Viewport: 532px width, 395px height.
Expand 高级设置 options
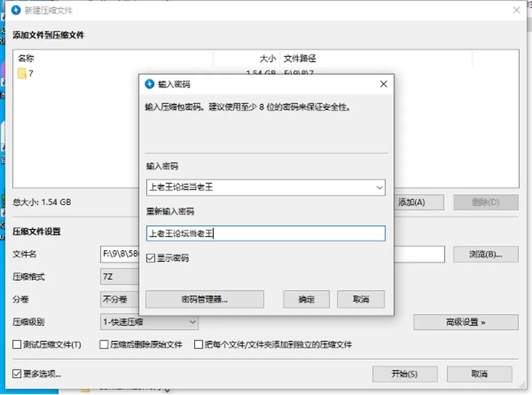[x=466, y=322]
